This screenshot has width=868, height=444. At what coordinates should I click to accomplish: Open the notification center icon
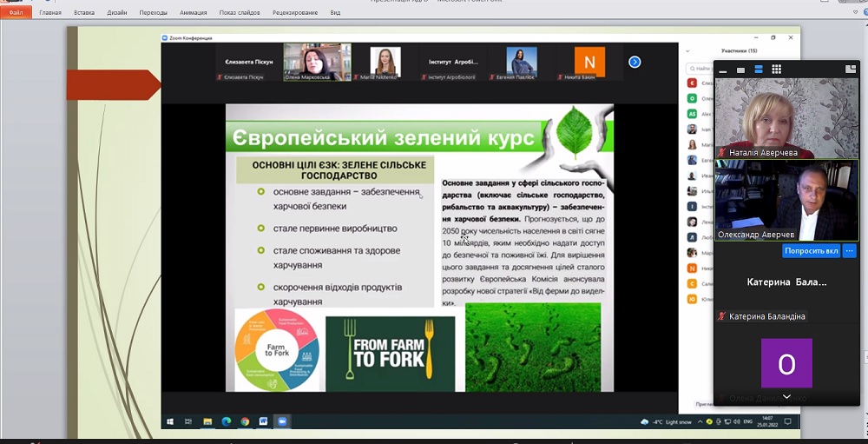(788, 421)
